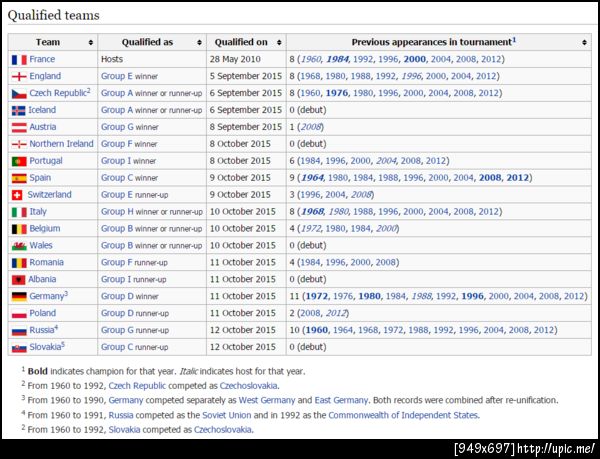Sort table by Qualified as arrows
The width and height of the screenshot is (600, 459).
(199, 42)
